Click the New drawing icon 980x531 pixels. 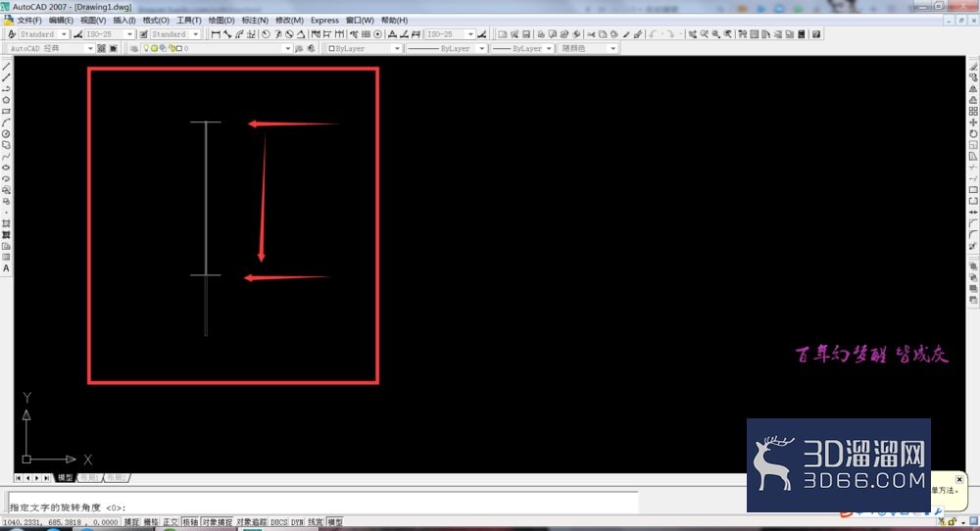[502, 34]
